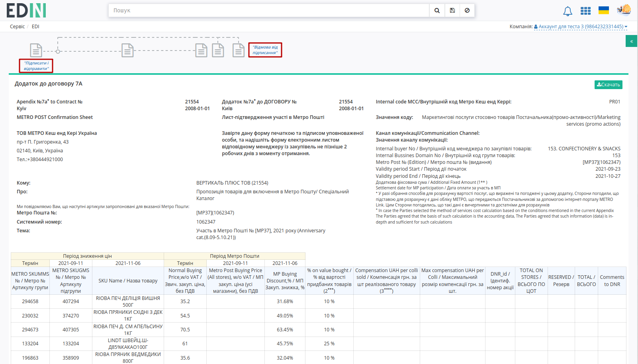Download document with Скачать button
Screen dimensions: 638x364
point(608,85)
